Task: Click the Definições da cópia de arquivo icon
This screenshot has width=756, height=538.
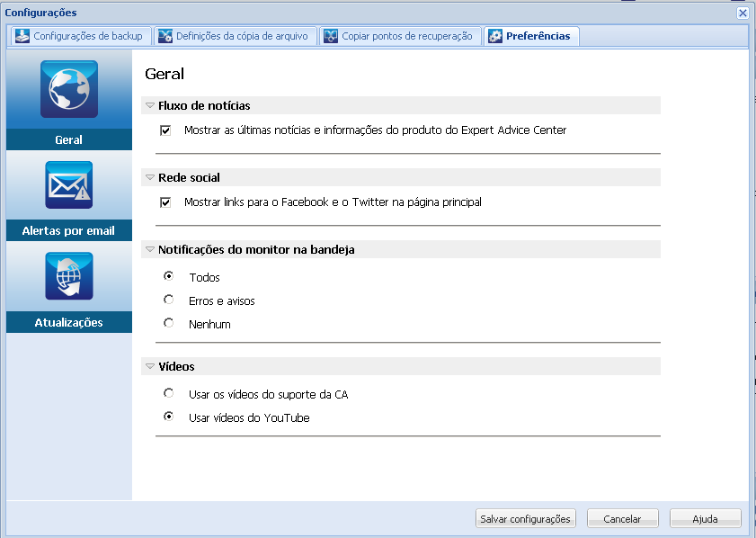Action: 165,36
